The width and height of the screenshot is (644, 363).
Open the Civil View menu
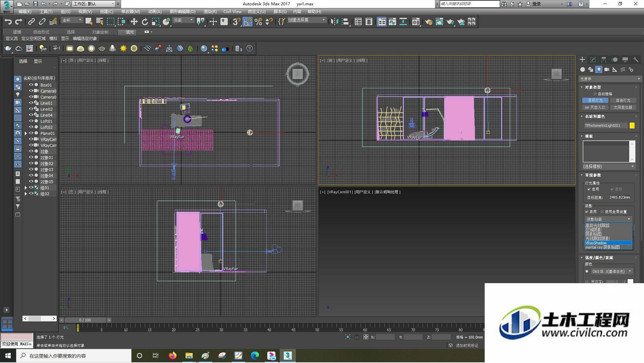tap(232, 12)
